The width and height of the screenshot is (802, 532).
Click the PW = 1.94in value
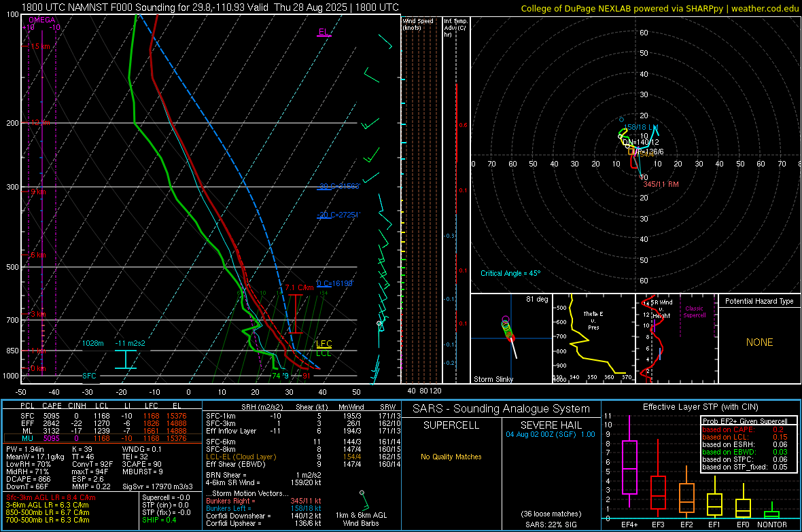pyautogui.click(x=25, y=449)
